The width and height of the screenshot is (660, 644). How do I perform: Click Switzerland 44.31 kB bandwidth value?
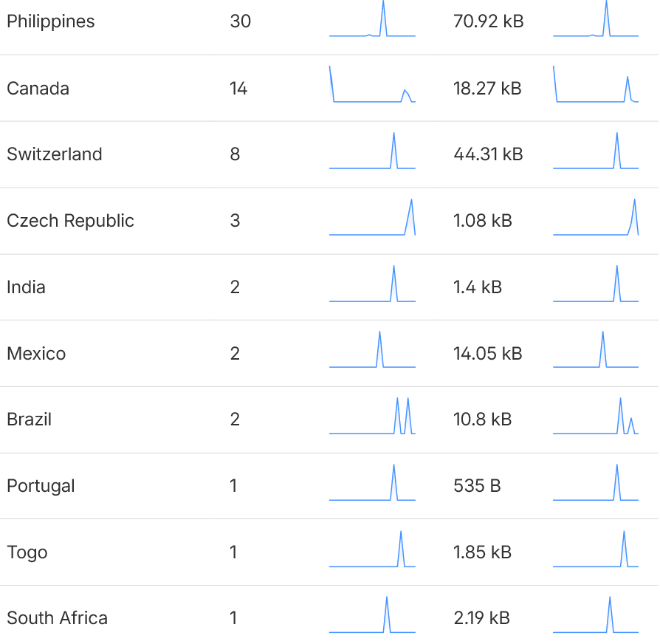488,154
